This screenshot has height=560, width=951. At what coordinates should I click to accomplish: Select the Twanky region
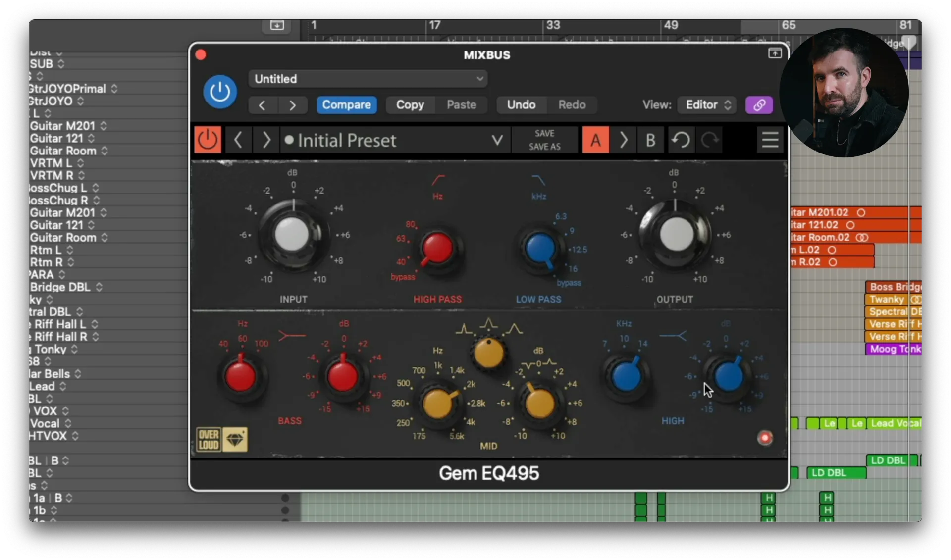tap(893, 299)
